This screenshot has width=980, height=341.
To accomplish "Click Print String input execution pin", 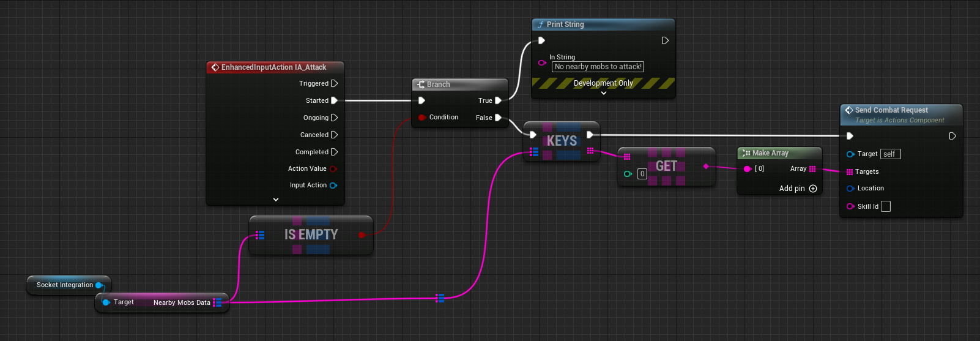I will [x=541, y=40].
